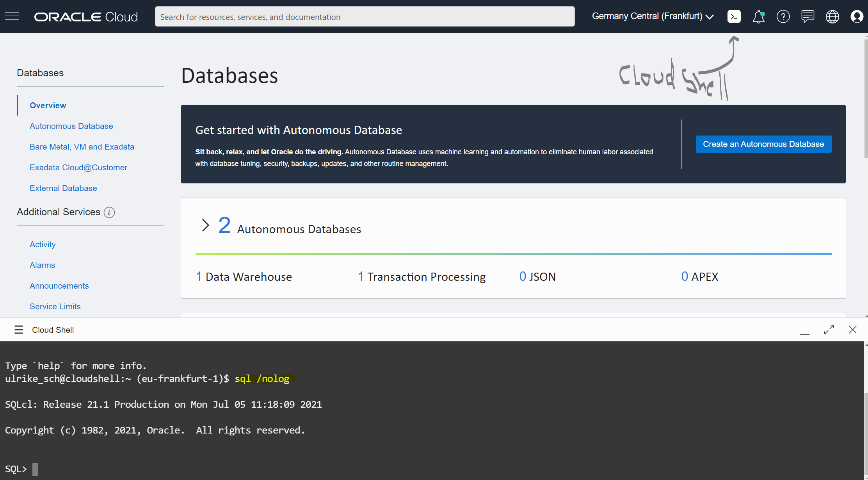This screenshot has height=480, width=868.
Task: Expand the Autonomous Databases summary chevron
Action: point(205,225)
